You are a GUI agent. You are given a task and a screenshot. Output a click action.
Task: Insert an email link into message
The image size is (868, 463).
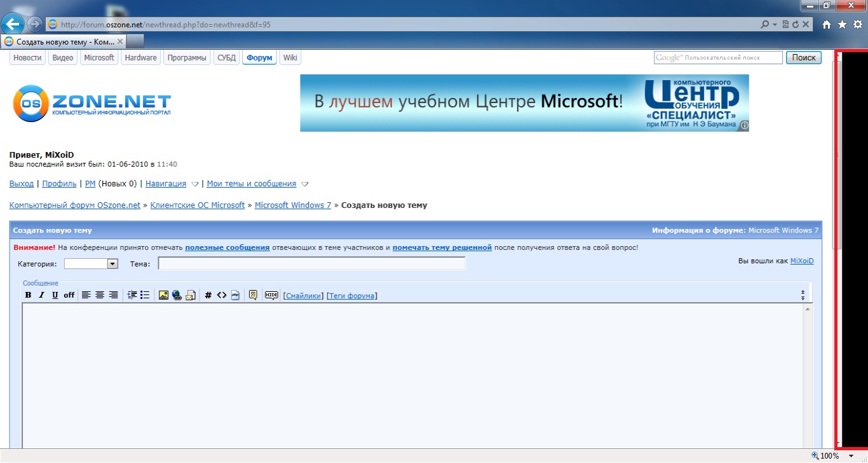coord(190,295)
